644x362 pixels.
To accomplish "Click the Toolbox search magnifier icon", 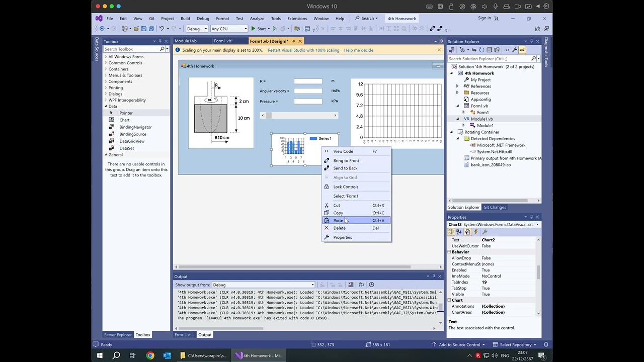I will (162, 49).
